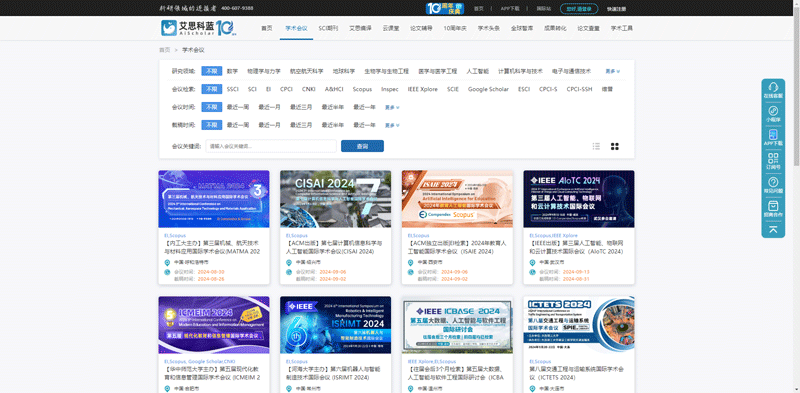Click clock icon on AIoTC card
The width and height of the screenshot is (800, 393).
click(x=532, y=272)
